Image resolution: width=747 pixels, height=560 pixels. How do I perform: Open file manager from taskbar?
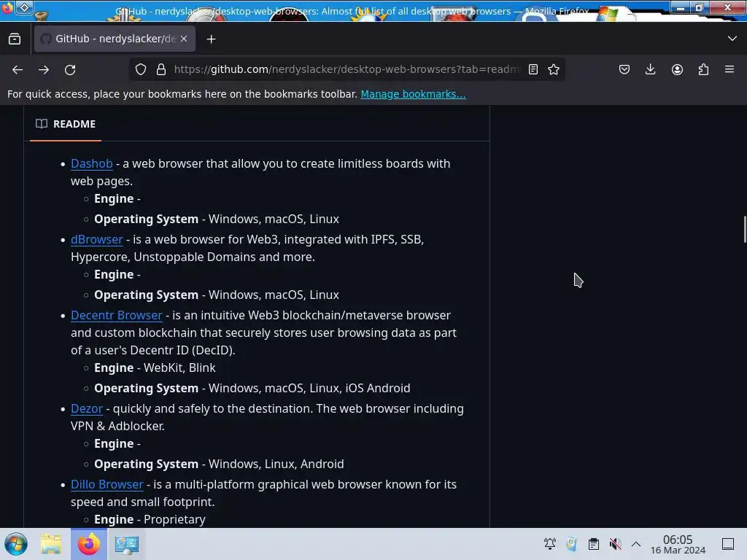51,544
